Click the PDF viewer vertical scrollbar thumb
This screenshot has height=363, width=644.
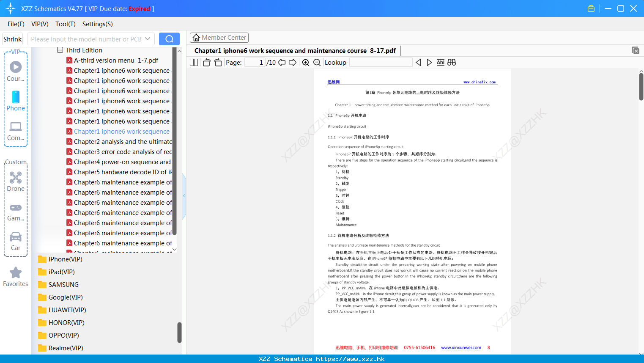(x=641, y=87)
